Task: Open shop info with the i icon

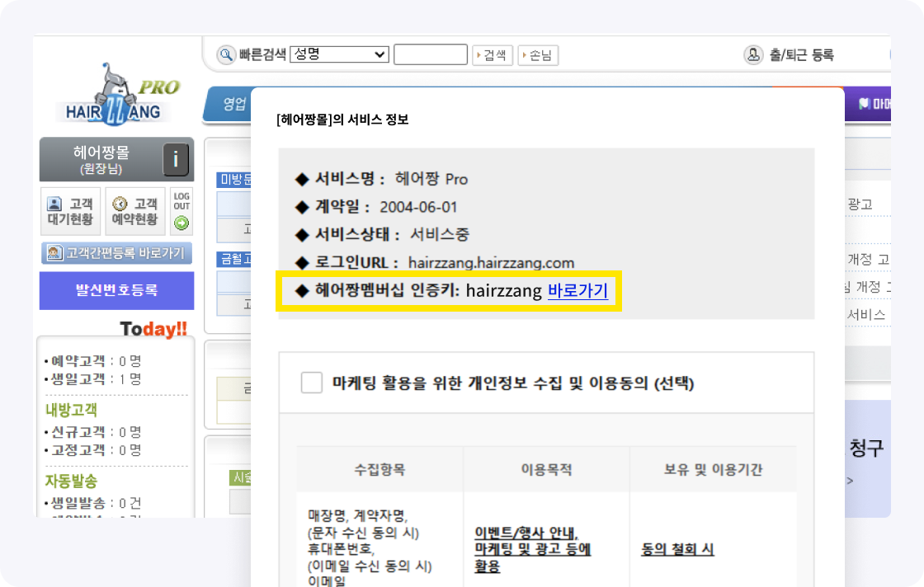Action: tap(176, 159)
